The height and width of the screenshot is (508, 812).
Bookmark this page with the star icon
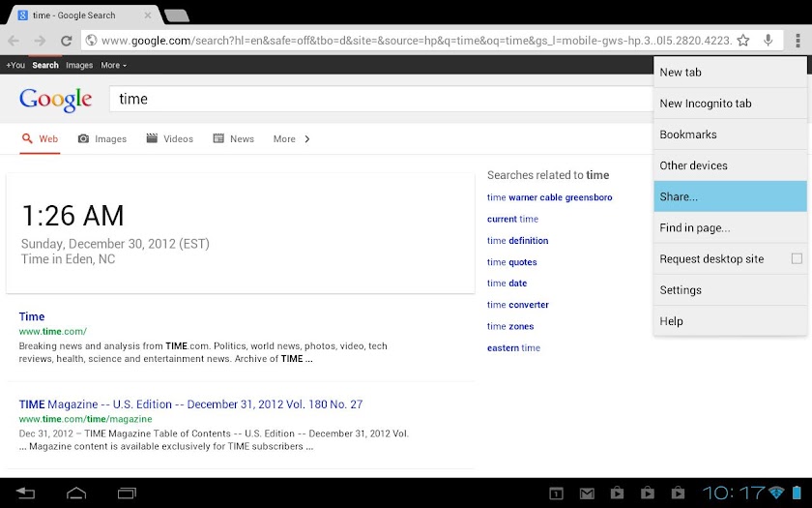point(743,41)
